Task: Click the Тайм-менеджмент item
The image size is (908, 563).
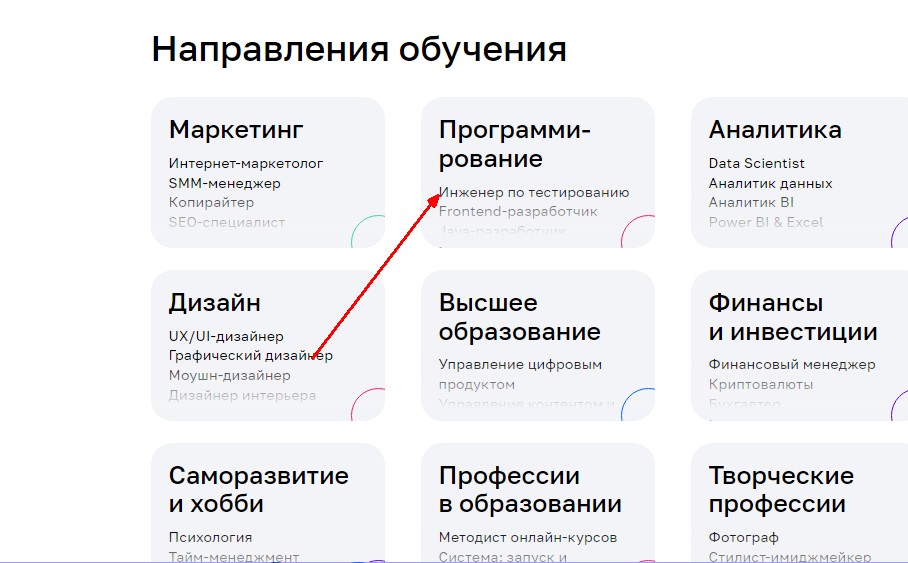Action: click(234, 557)
